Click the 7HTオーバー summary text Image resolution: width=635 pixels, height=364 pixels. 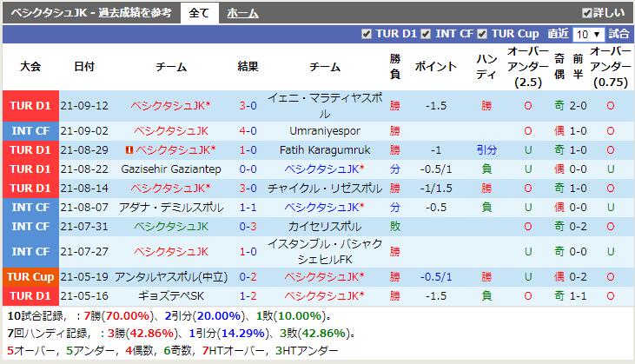pyautogui.click(x=234, y=350)
